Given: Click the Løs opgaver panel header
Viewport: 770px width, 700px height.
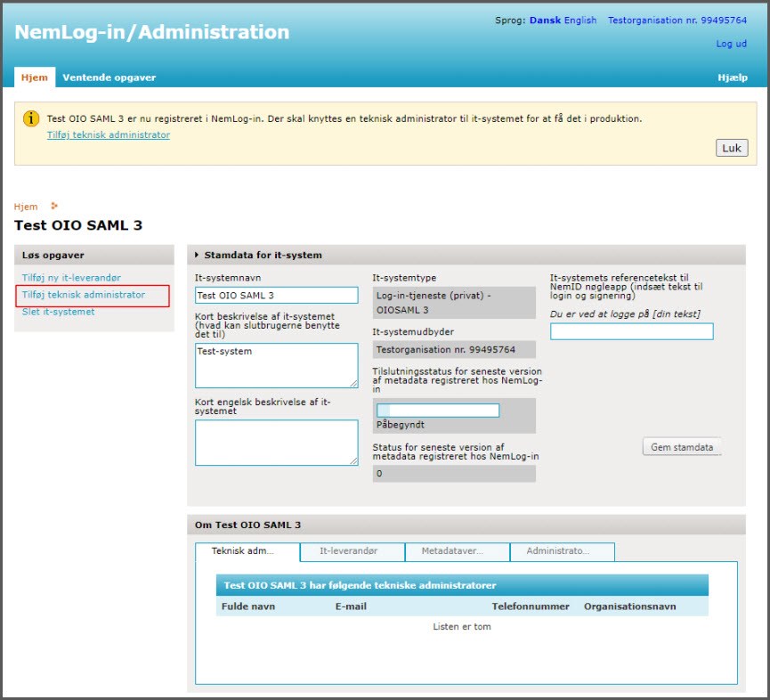Looking at the screenshot, I should click(93, 255).
